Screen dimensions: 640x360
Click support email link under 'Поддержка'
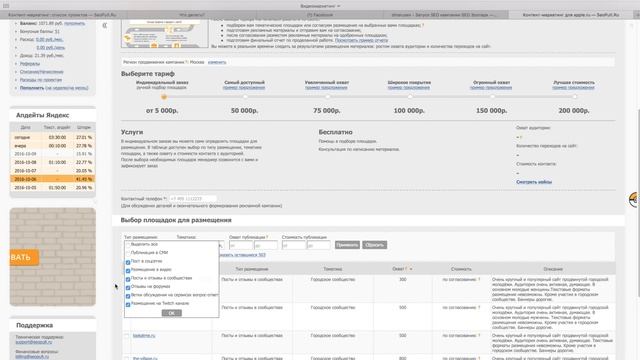[x=34, y=342]
